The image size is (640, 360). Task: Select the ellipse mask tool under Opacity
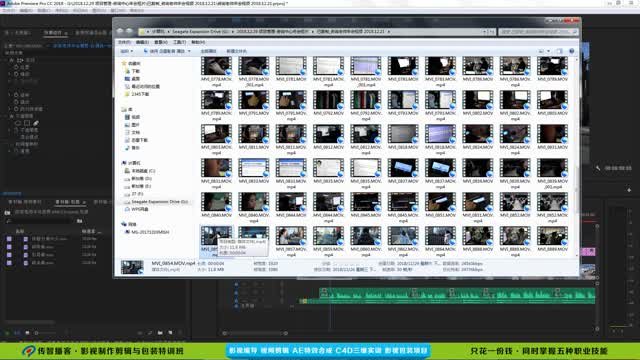coord(18,123)
